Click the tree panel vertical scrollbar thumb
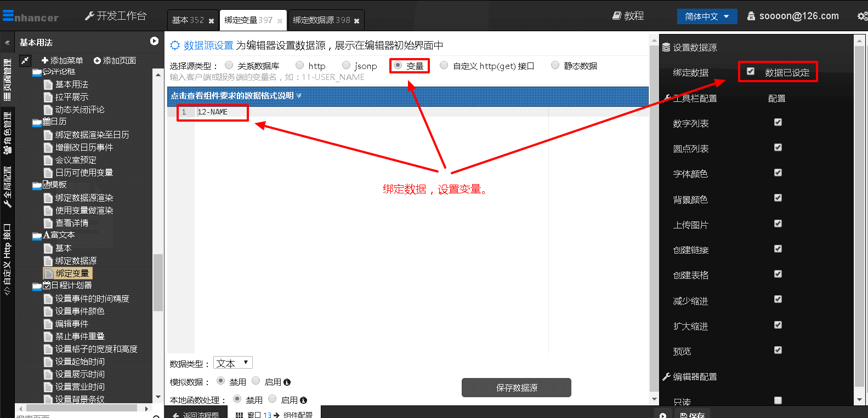 (x=158, y=283)
